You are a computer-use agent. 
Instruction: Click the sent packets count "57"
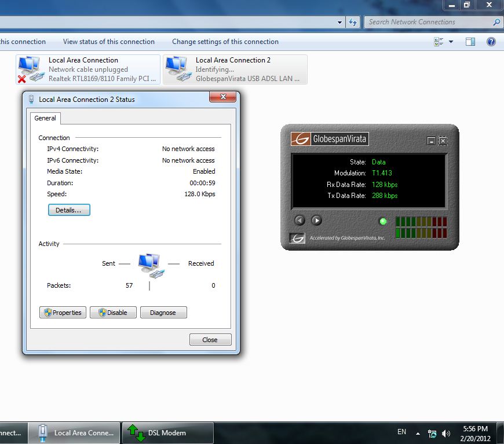tap(129, 285)
